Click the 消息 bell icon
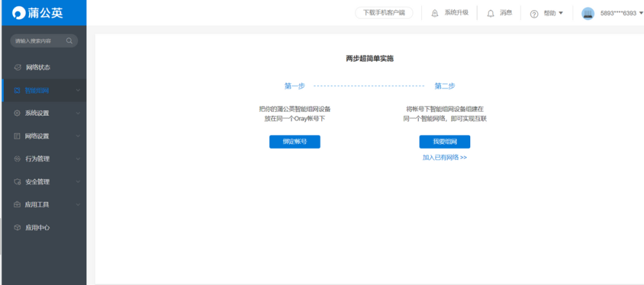 pos(491,13)
